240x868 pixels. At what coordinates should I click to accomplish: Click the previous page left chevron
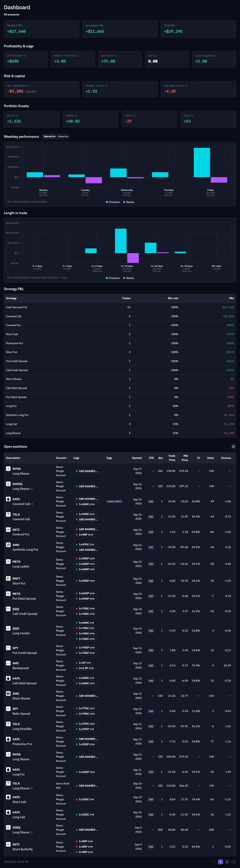pos(214,862)
